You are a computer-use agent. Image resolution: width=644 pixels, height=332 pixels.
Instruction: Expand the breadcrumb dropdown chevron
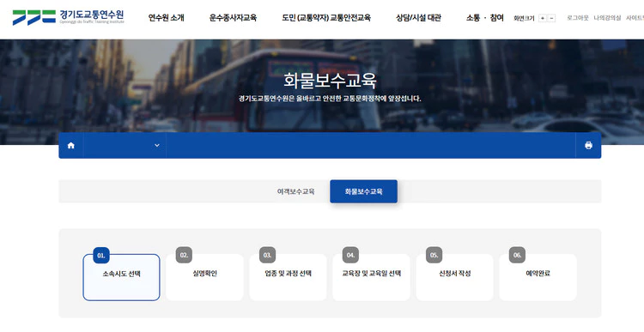[x=157, y=145]
